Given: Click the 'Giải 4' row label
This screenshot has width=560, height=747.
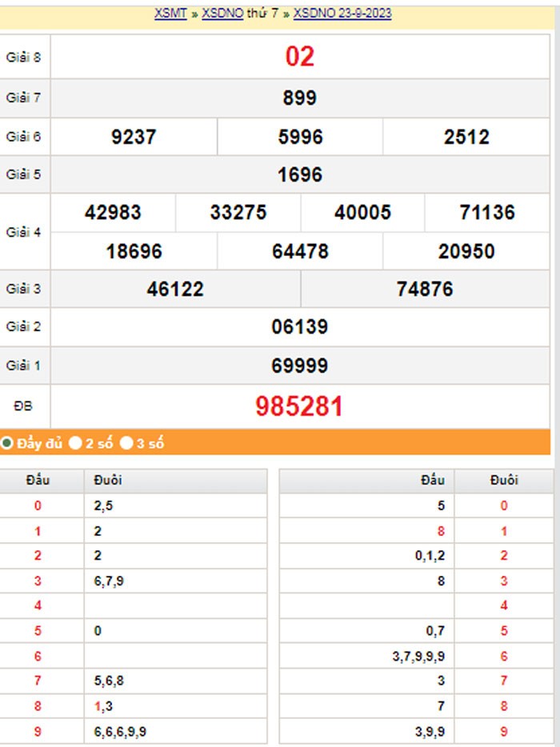Looking at the screenshot, I should (23, 232).
